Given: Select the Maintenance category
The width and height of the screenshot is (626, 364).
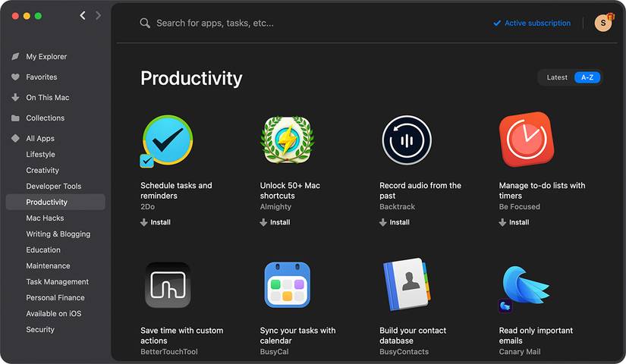Looking at the screenshot, I should 48,266.
